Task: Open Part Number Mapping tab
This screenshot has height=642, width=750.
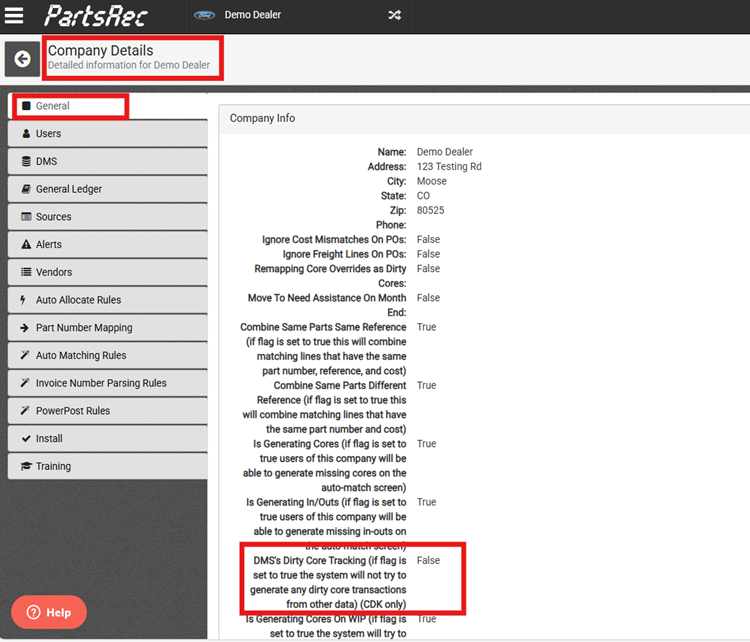Action: pos(108,328)
